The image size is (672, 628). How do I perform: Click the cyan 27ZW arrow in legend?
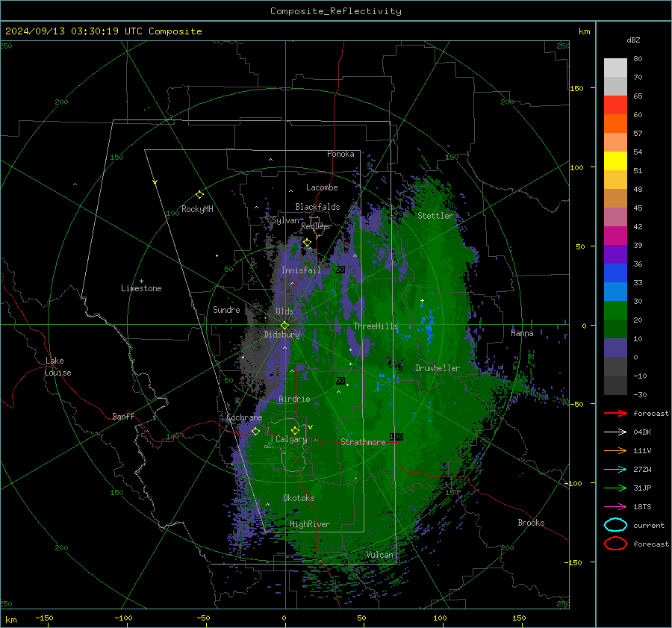point(615,470)
